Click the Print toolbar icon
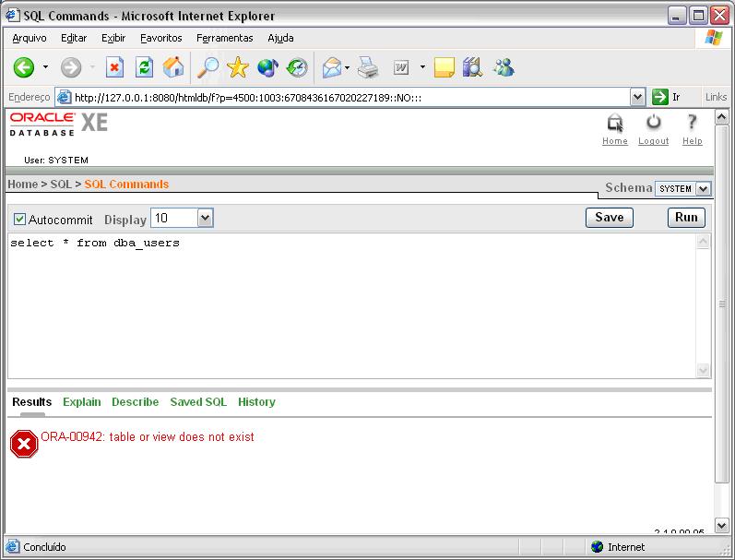Image resolution: width=735 pixels, height=560 pixels. click(368, 67)
